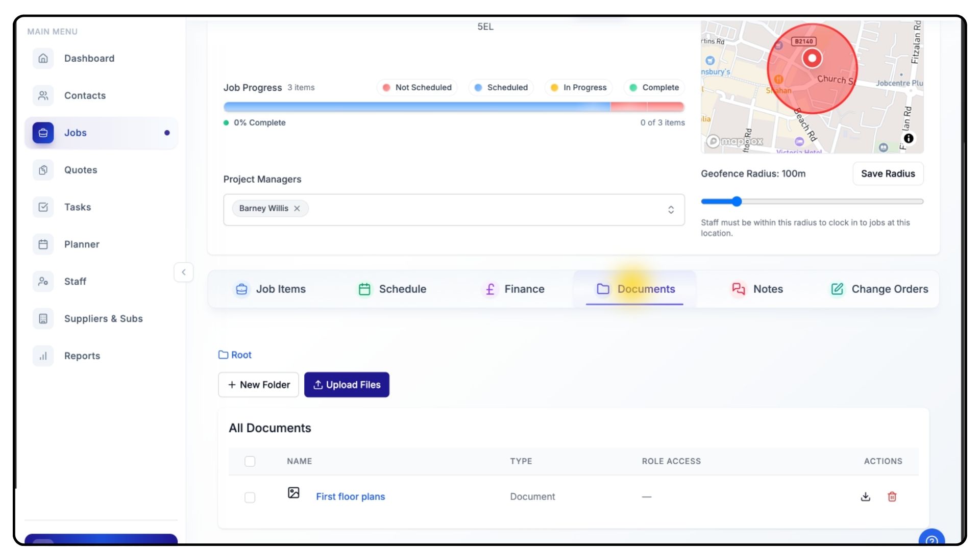The height and width of the screenshot is (551, 980).
Task: Open the First floor plans file link
Action: coord(350,497)
